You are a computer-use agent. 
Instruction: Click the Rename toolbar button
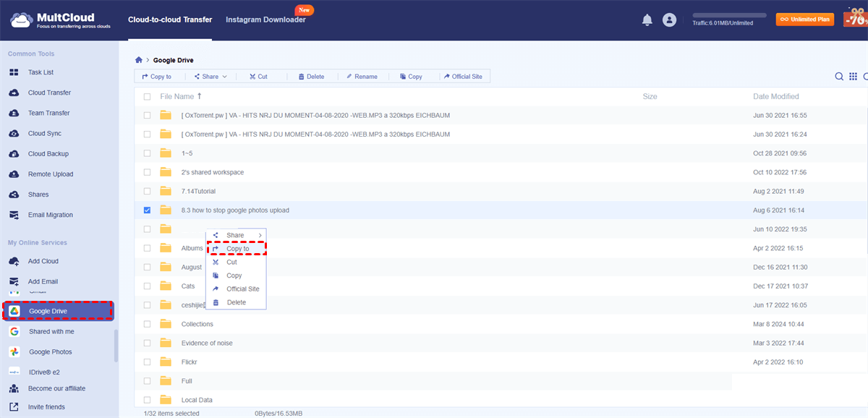(362, 77)
